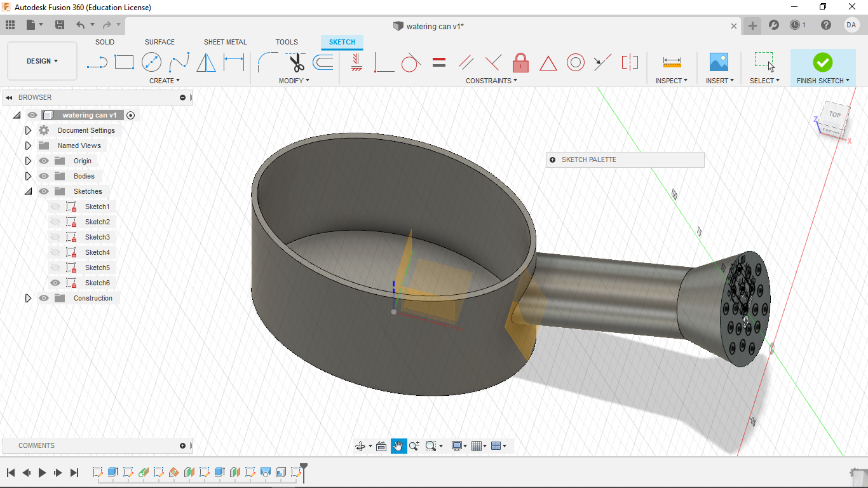Select the Center Diameter Circle tool
Viewport: 868px width, 488px height.
[151, 62]
